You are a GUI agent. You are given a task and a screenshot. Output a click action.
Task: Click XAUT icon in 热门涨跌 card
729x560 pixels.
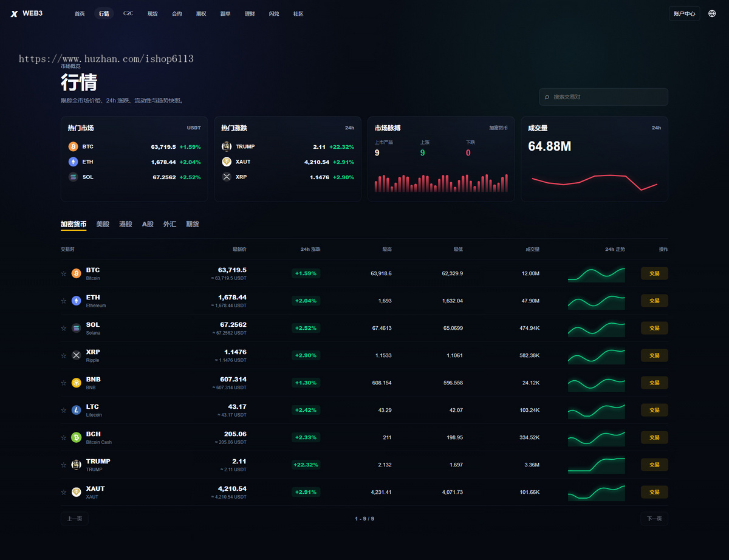coord(227,162)
